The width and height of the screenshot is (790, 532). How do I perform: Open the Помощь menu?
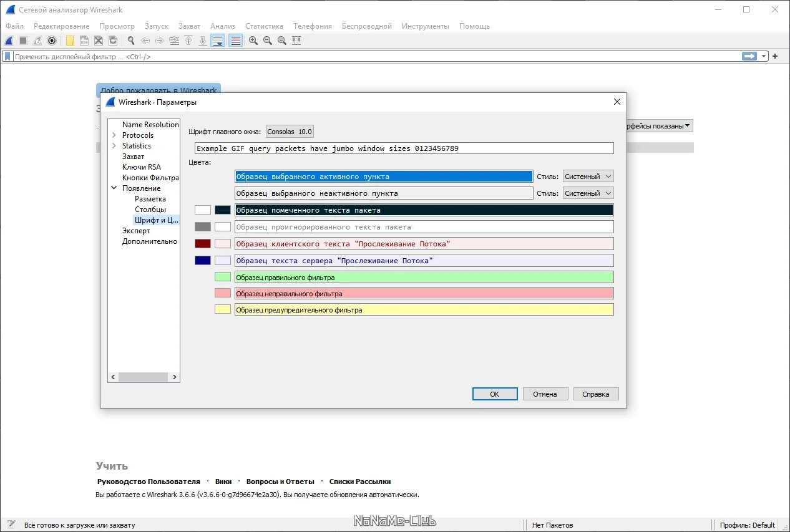pos(475,26)
